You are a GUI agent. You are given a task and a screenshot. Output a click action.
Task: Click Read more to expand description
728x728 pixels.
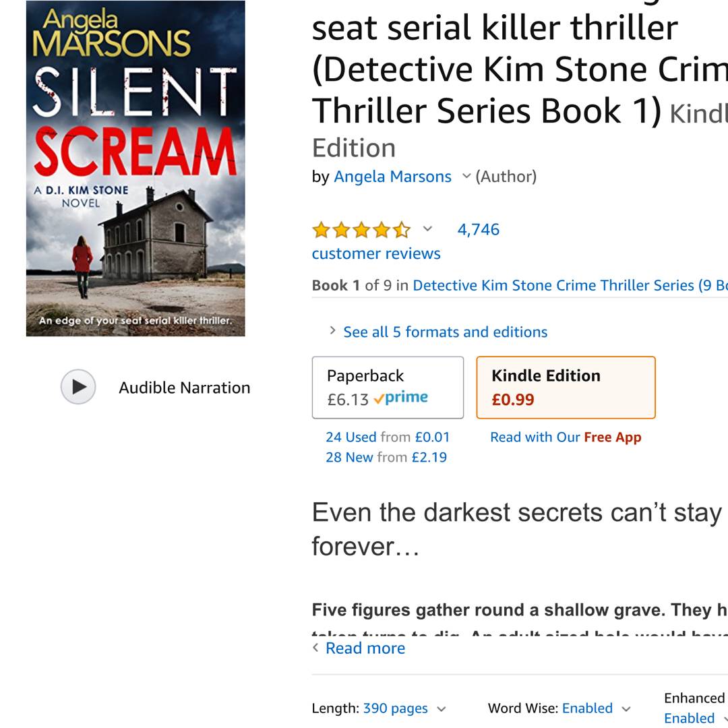click(365, 648)
